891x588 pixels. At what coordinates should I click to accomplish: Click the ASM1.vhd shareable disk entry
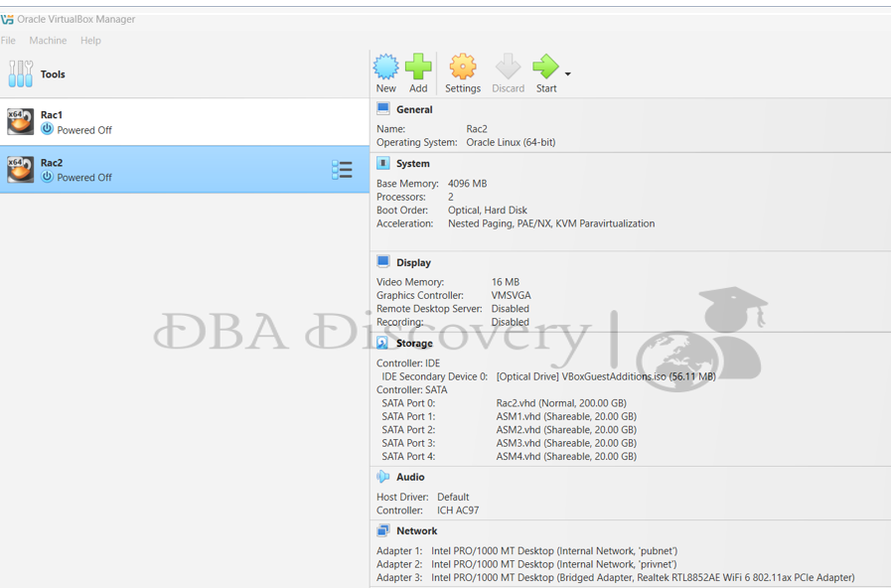click(x=566, y=416)
